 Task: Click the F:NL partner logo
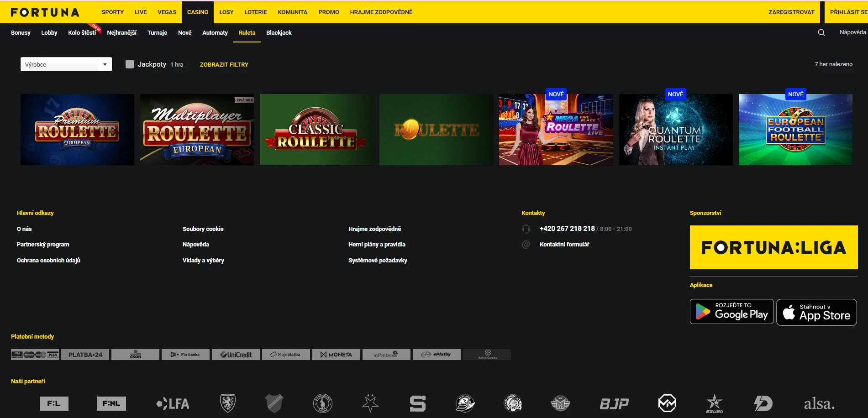pyautogui.click(x=111, y=403)
